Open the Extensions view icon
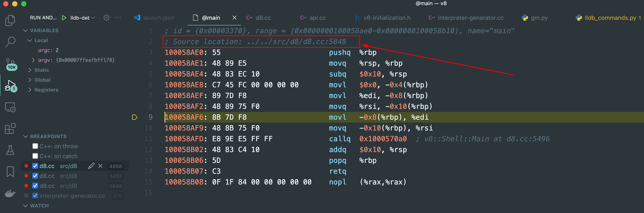The height and width of the screenshot is (213, 644). pyautogui.click(x=10, y=129)
